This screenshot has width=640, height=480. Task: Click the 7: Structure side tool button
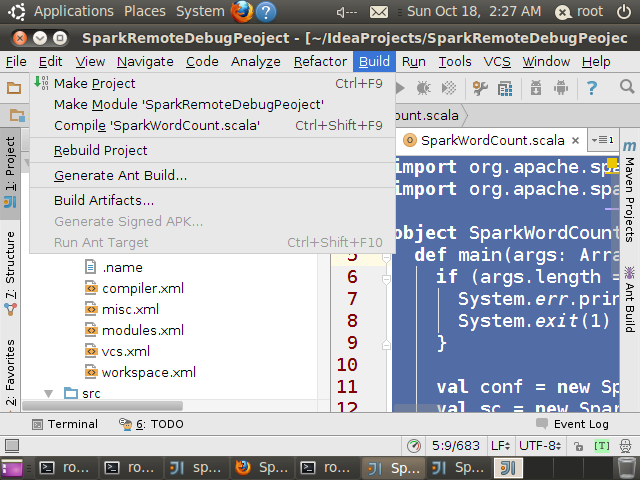pyautogui.click(x=10, y=273)
